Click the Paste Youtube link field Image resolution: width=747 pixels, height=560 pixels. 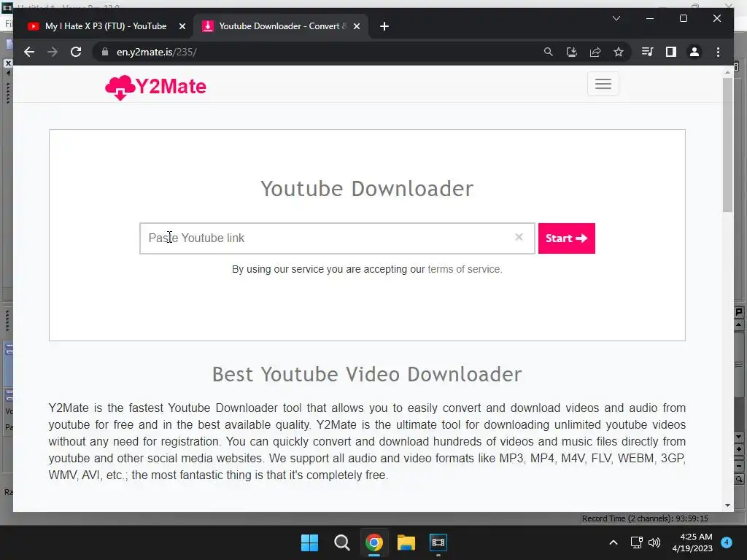[337, 238]
